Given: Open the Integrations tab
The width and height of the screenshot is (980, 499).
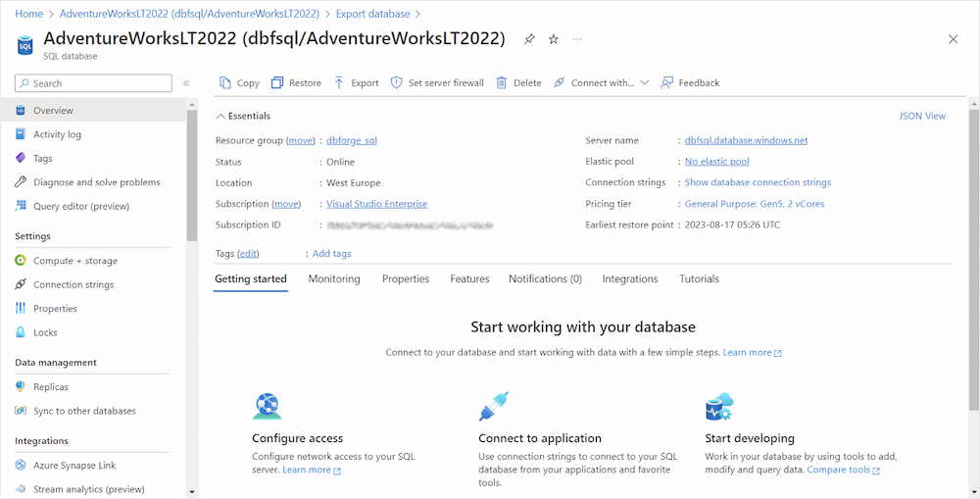Looking at the screenshot, I should click(630, 278).
